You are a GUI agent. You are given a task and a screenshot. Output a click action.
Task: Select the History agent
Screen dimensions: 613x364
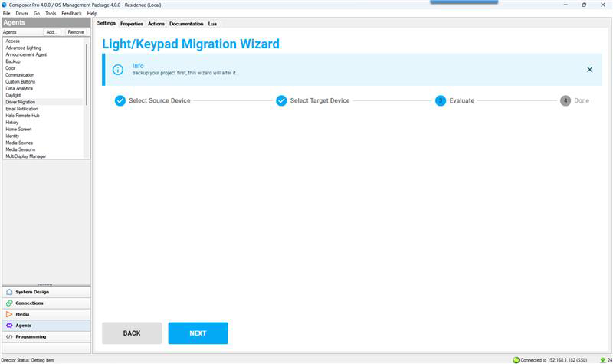pyautogui.click(x=11, y=123)
